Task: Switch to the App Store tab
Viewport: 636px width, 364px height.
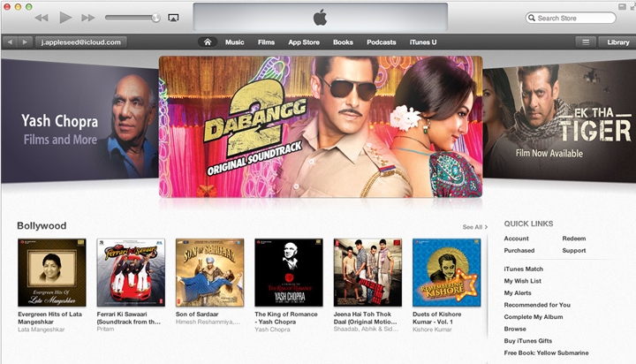Action: 304,42
